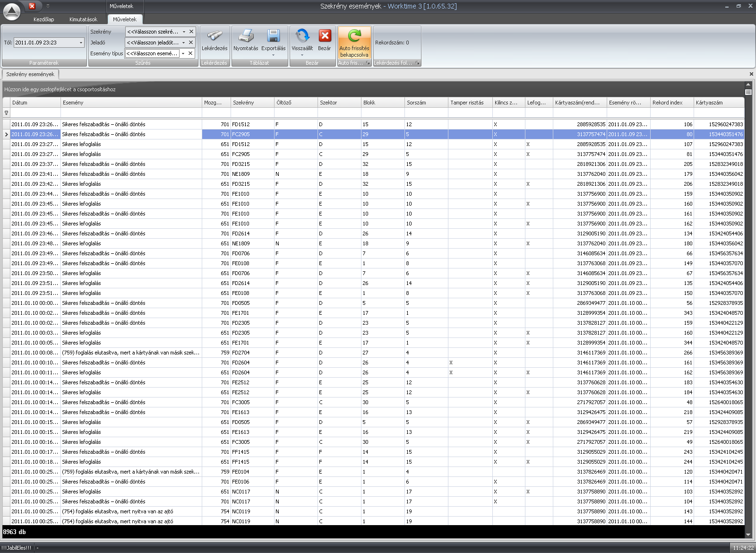Select cell FD1512 in record 106 row
756x553 pixels.
click(x=252, y=124)
